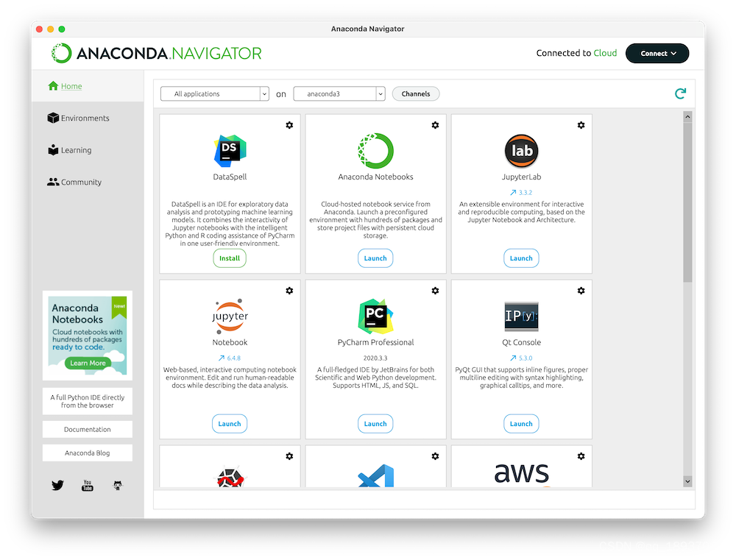Click Learn More in Anaconda Notebooks ad
This screenshot has width=736, height=560.
pos(88,363)
